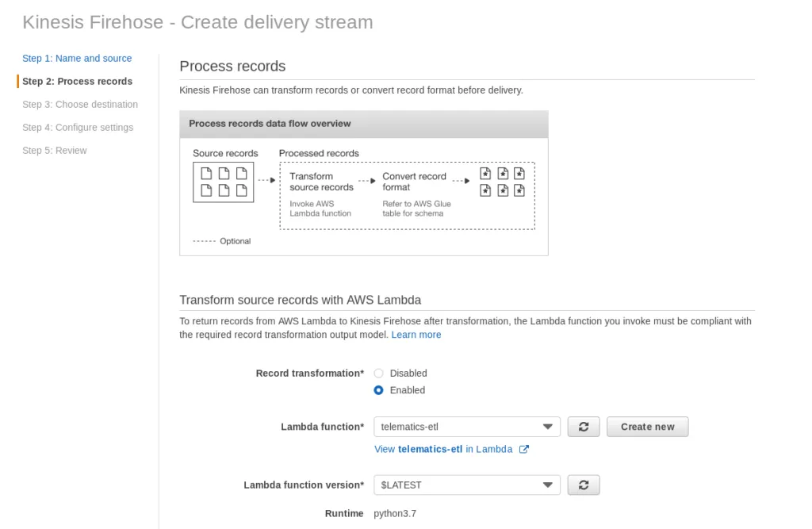View telematics-etl in Lambda link
Image resolution: width=812 pixels, height=529 pixels.
[x=443, y=449]
